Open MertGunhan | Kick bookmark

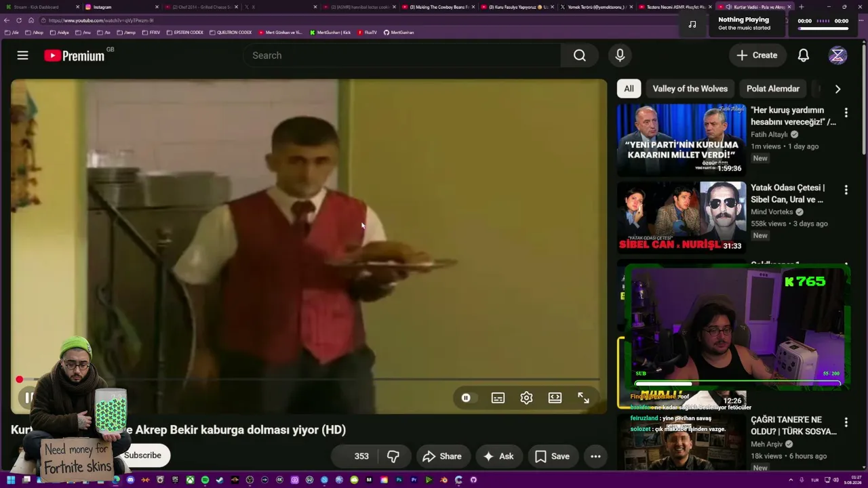pyautogui.click(x=330, y=33)
